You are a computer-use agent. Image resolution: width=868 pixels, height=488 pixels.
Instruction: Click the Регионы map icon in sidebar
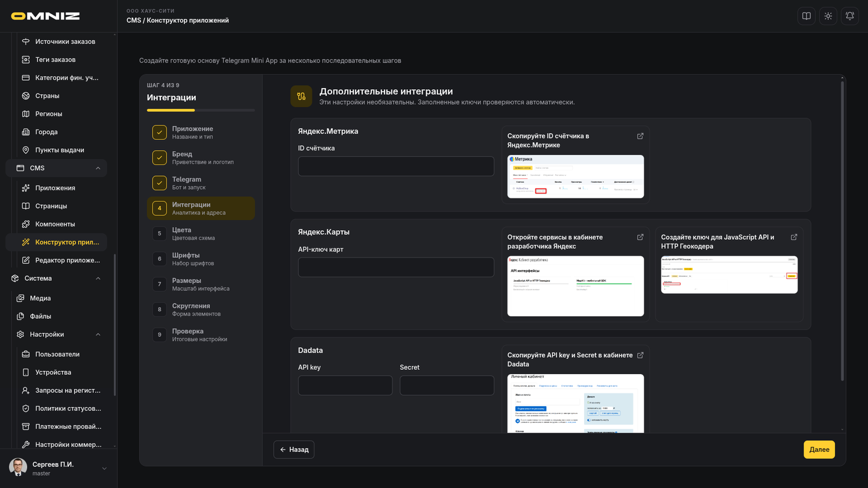26,114
